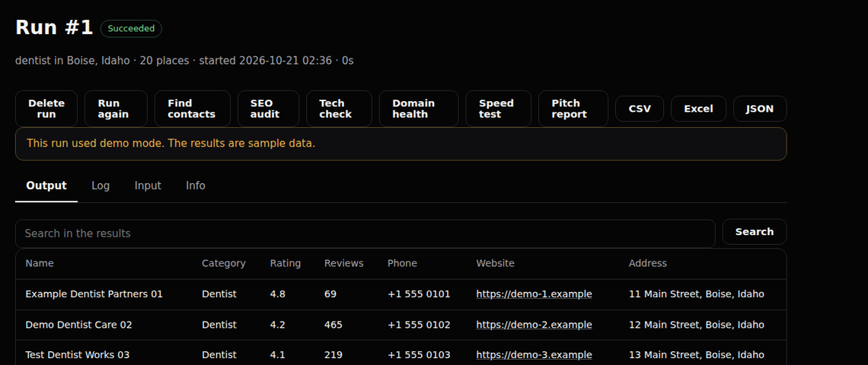Viewport: 868px width, 365px height.
Task: Start the Speed test
Action: [x=498, y=109]
